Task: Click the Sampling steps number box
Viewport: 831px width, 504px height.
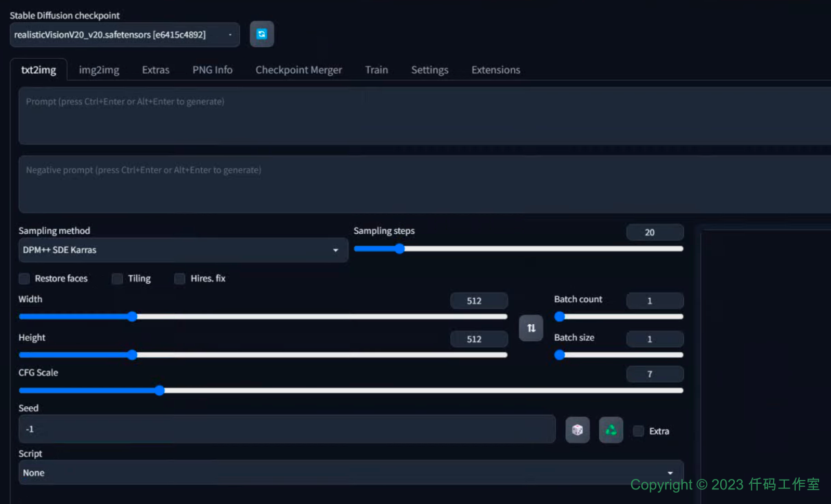Action: coord(655,232)
